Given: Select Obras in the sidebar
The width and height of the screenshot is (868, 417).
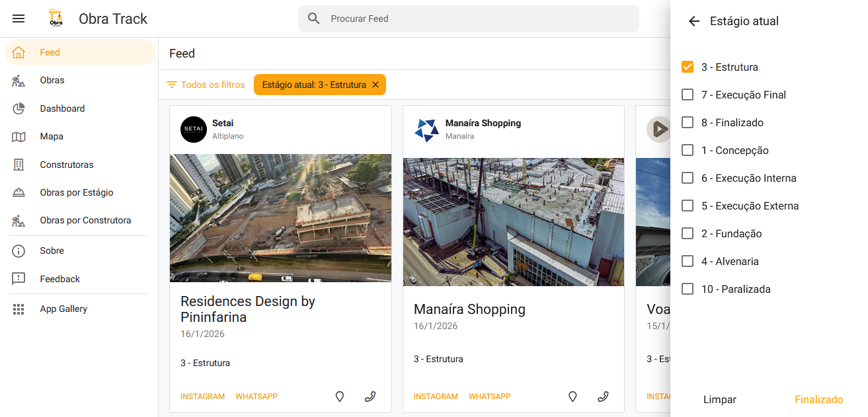Looking at the screenshot, I should pyautogui.click(x=52, y=80).
